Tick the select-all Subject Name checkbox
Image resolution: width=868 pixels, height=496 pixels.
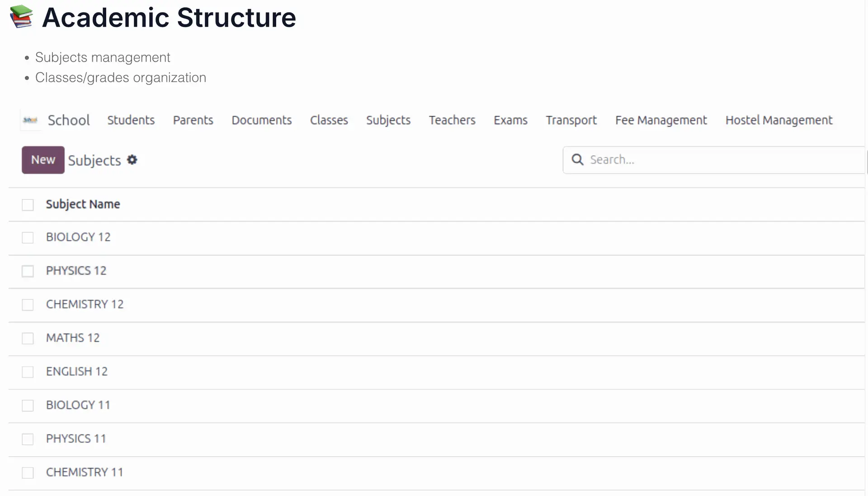28,205
